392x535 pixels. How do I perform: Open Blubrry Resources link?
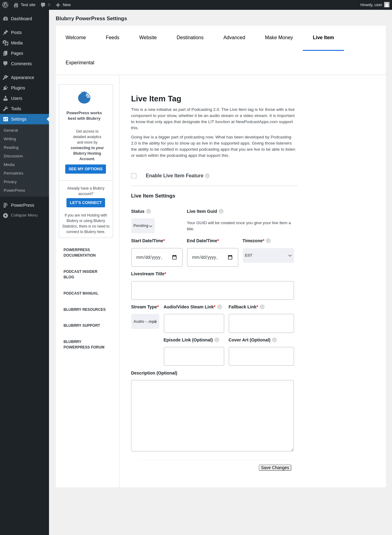85,310
